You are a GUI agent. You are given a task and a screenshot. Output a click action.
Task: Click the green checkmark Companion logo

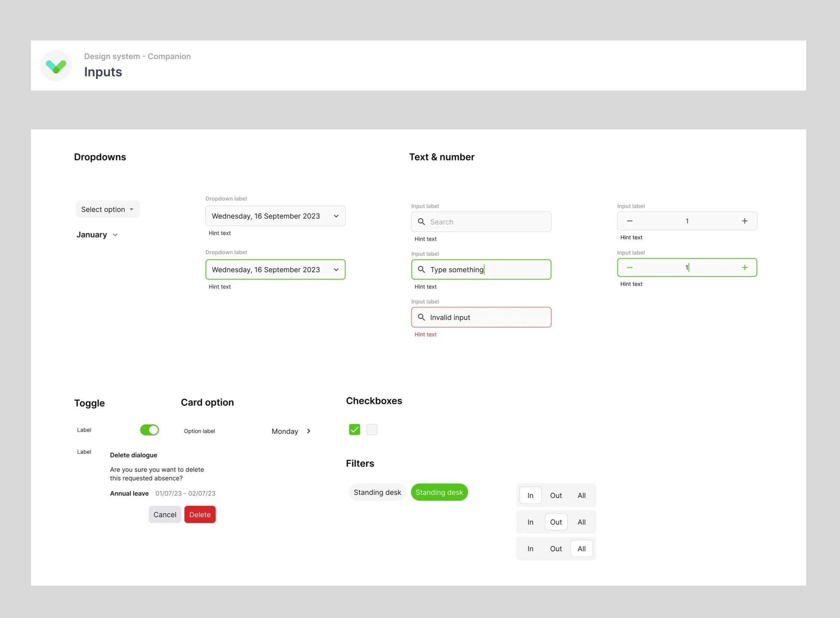pos(56,66)
